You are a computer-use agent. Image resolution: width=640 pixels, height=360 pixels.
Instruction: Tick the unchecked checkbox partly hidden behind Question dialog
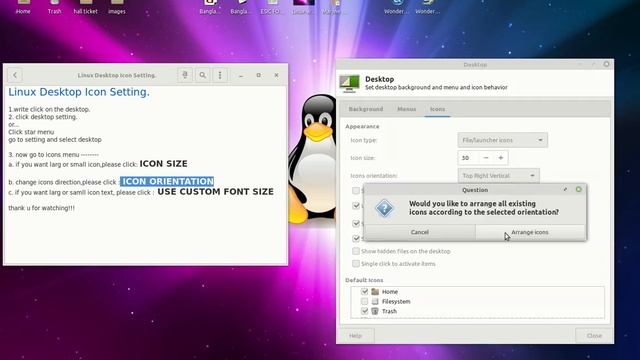tap(356, 191)
